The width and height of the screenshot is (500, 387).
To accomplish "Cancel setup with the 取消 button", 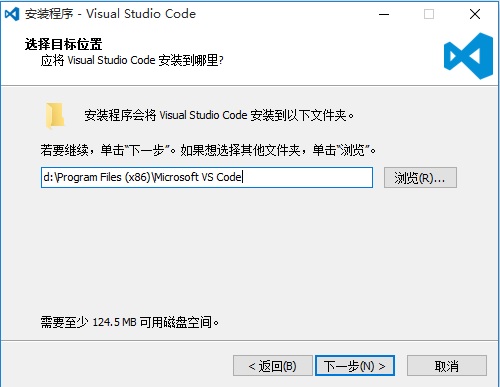I will pos(447,366).
